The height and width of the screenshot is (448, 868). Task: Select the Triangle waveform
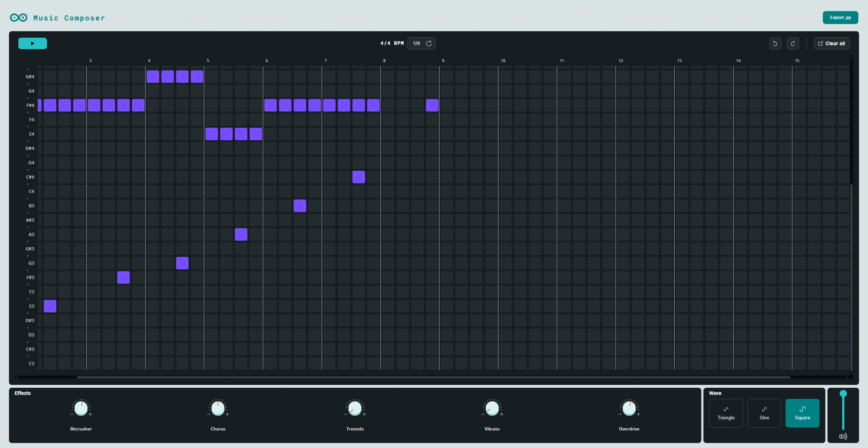(x=726, y=413)
